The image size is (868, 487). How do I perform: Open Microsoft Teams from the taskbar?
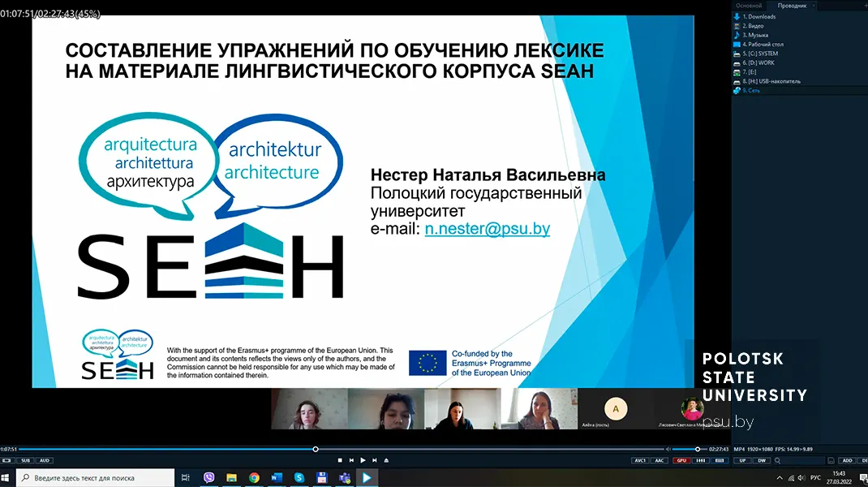click(344, 477)
